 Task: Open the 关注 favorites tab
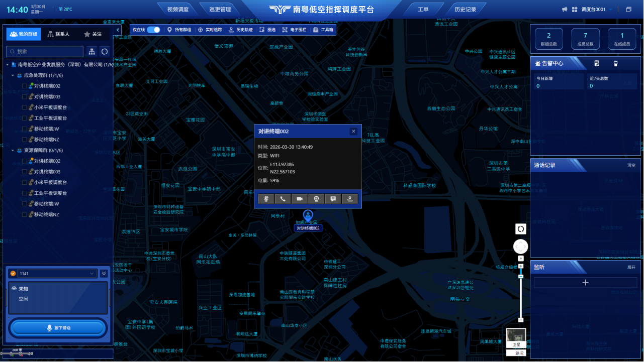click(93, 34)
